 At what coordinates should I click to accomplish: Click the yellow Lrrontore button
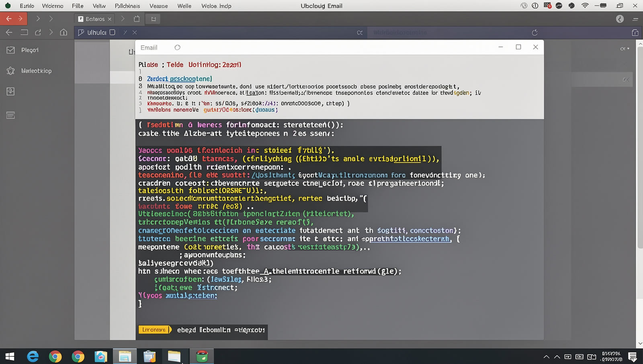(154, 329)
